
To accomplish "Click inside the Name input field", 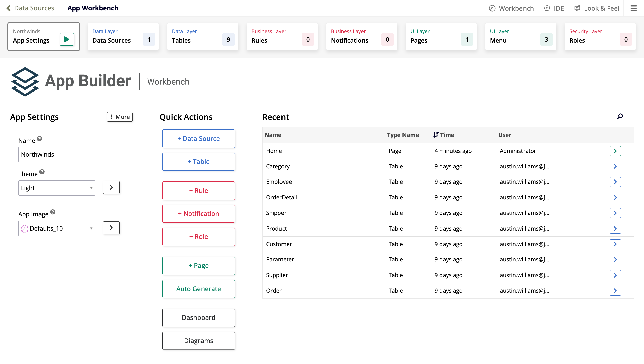I will coord(71,154).
